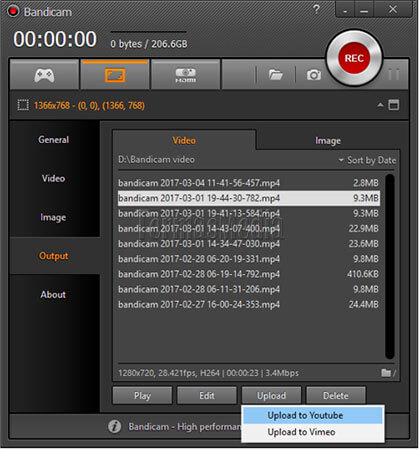This screenshot has width=420, height=450.
Task: Choose HDMI device recording mode icon
Action: coord(186,75)
